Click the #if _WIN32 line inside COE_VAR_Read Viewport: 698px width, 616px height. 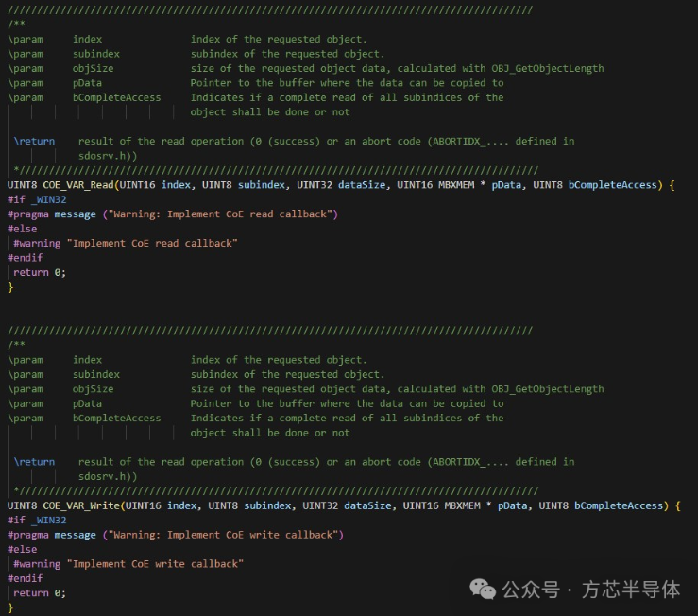[37, 199]
